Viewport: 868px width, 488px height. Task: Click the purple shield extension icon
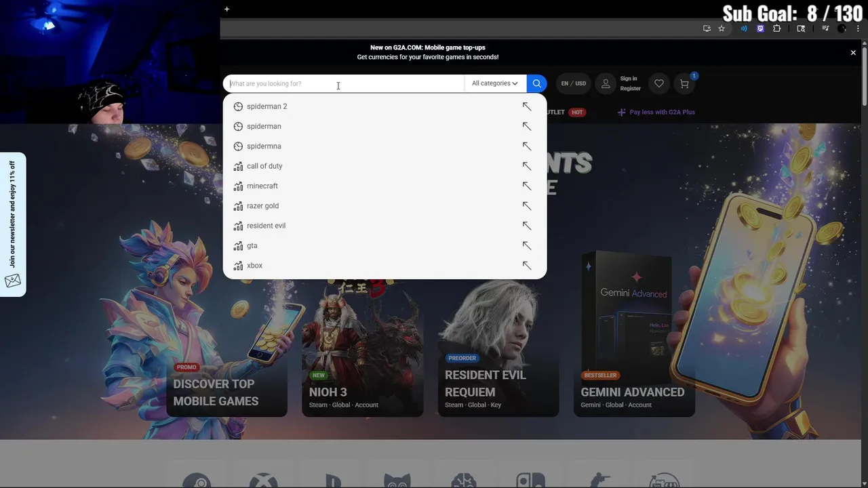(x=760, y=28)
